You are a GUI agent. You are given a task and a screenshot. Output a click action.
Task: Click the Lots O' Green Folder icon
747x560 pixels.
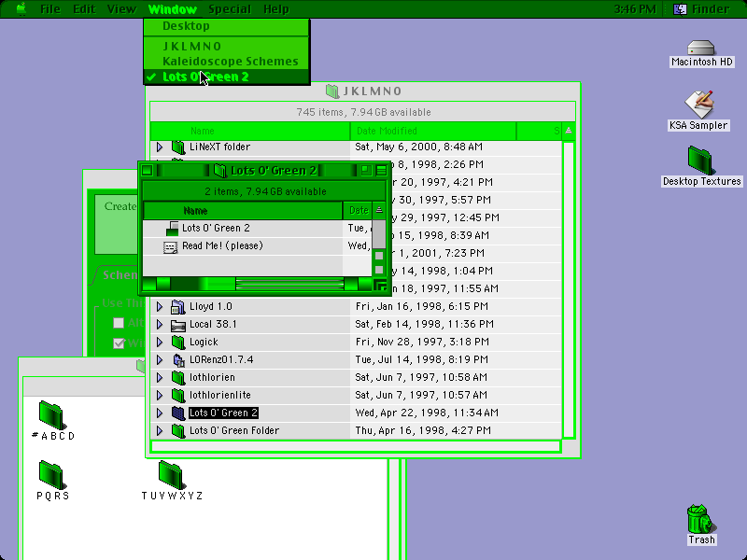point(178,431)
